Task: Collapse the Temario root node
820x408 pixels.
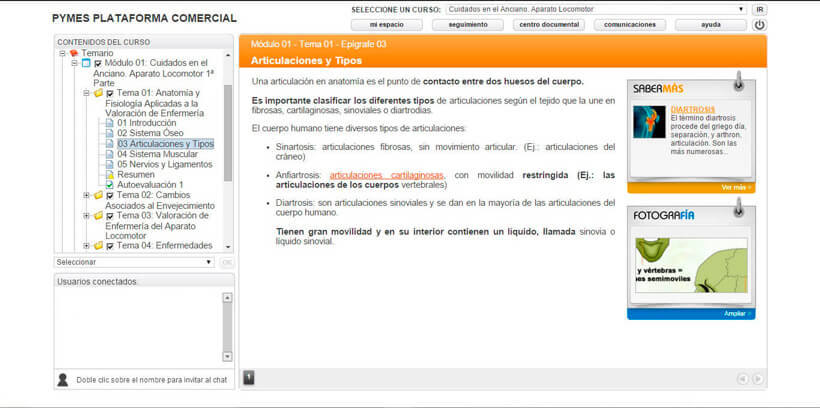Action: coord(63,53)
